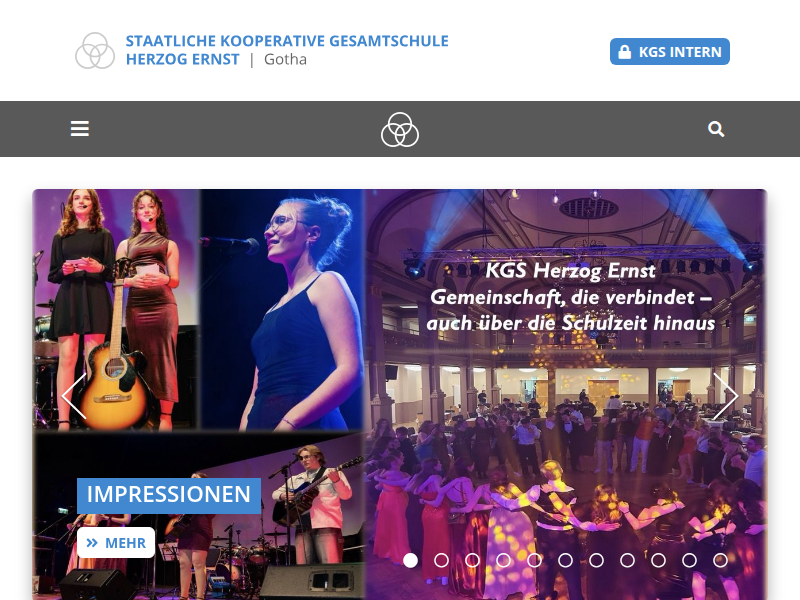Select the first slider dot

click(x=410, y=560)
